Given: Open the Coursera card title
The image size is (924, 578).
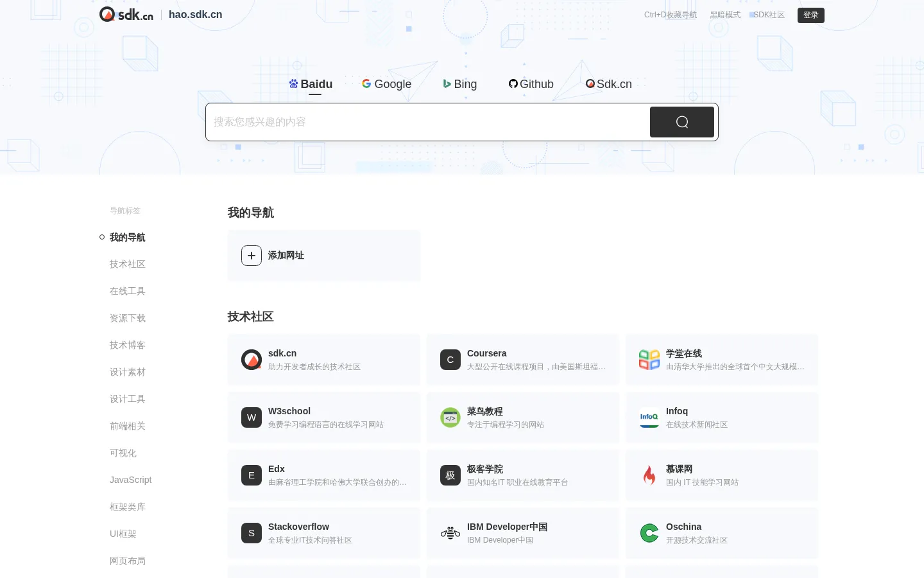Looking at the screenshot, I should tap(486, 353).
